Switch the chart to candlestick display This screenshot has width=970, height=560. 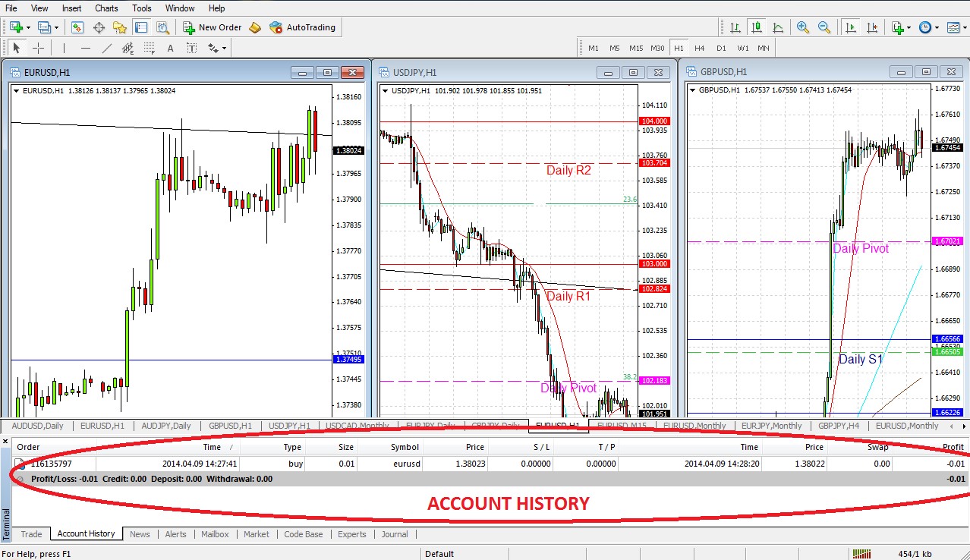tap(756, 27)
